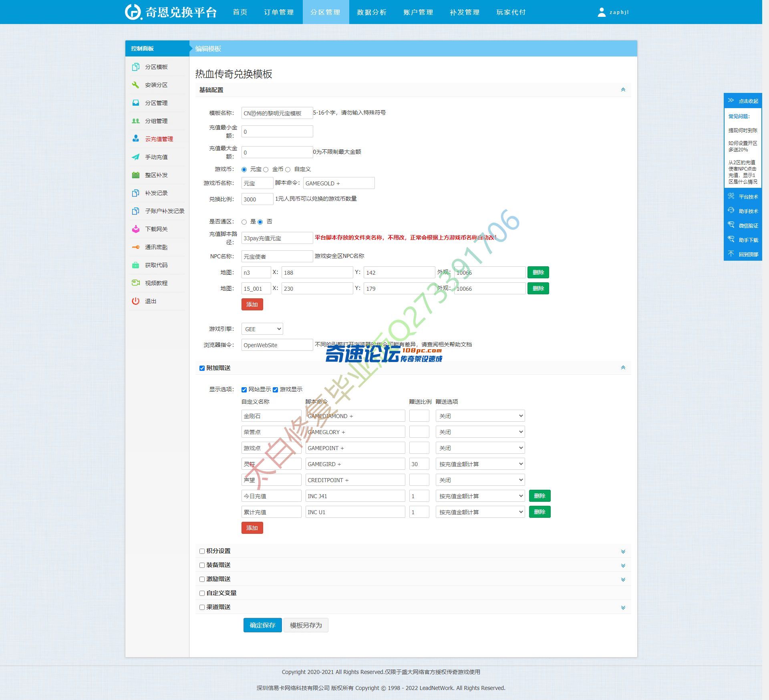This screenshot has width=769, height=700.
Task: Click the 退出 power icon
Action: (x=136, y=301)
